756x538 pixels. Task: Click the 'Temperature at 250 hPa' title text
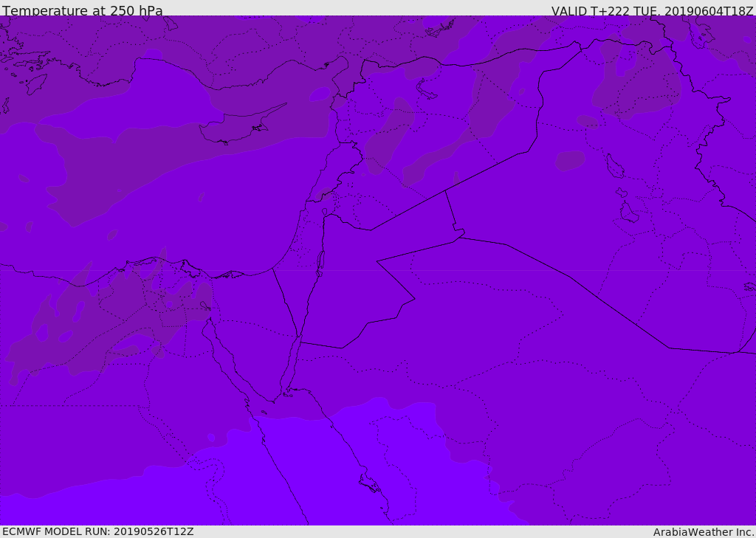(x=83, y=10)
